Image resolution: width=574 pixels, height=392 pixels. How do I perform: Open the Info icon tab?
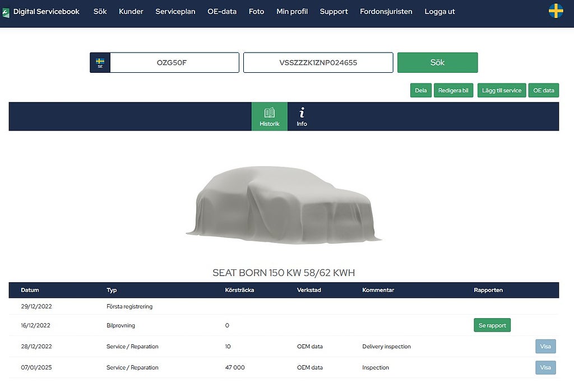[302, 116]
